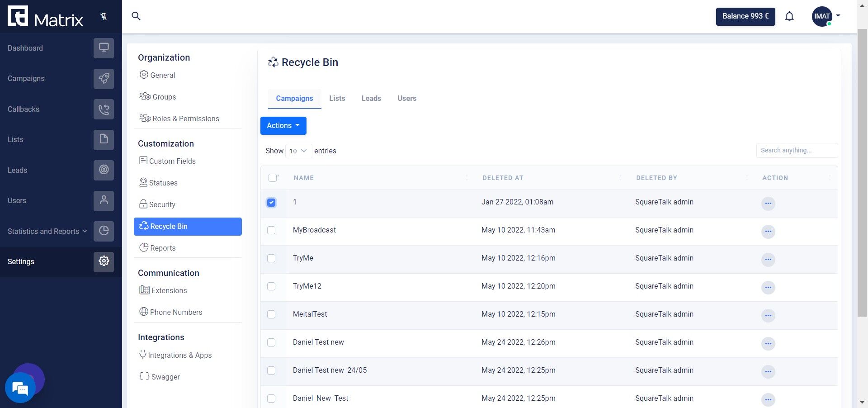This screenshot has width=868, height=408.
Task: Open the notifications bell
Action: [789, 16]
